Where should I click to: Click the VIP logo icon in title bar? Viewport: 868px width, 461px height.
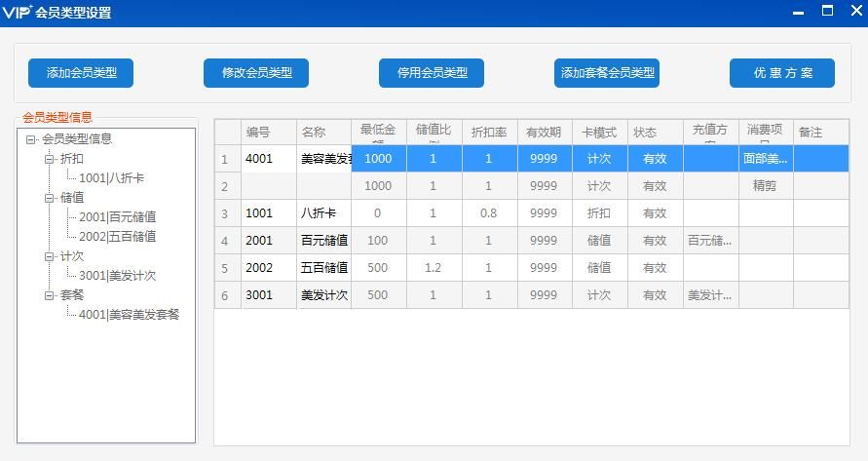tap(18, 13)
